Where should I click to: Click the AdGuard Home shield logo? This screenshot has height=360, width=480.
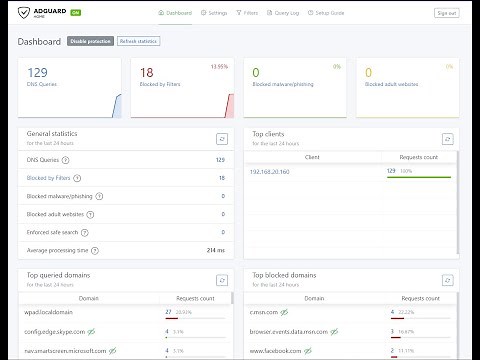24,13
